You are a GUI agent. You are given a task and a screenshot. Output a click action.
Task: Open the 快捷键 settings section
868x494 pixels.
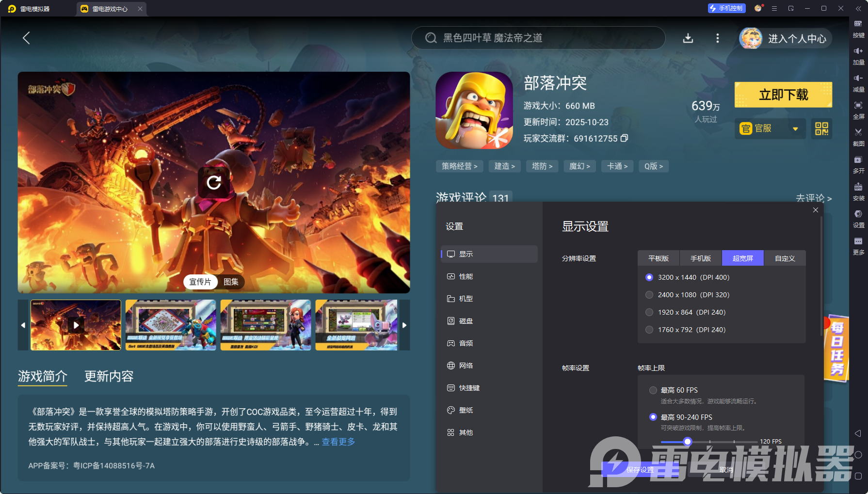[489, 388]
